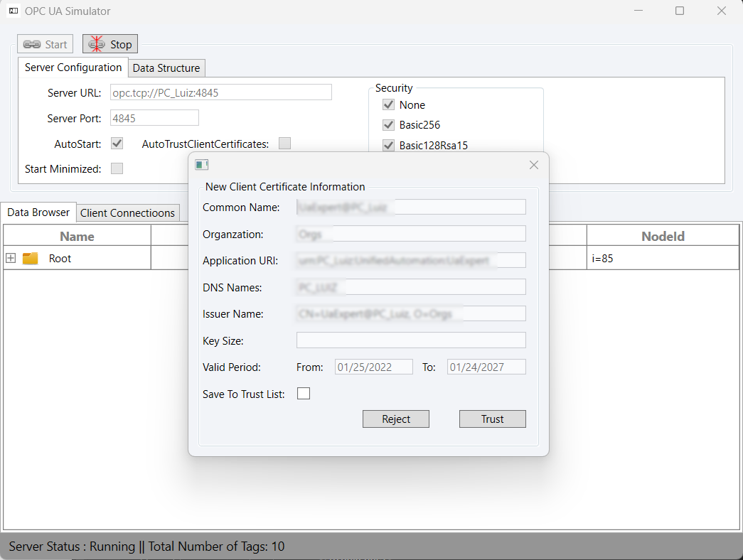The width and height of the screenshot is (743, 560).
Task: Click the Start server chain icon
Action: coord(32,45)
